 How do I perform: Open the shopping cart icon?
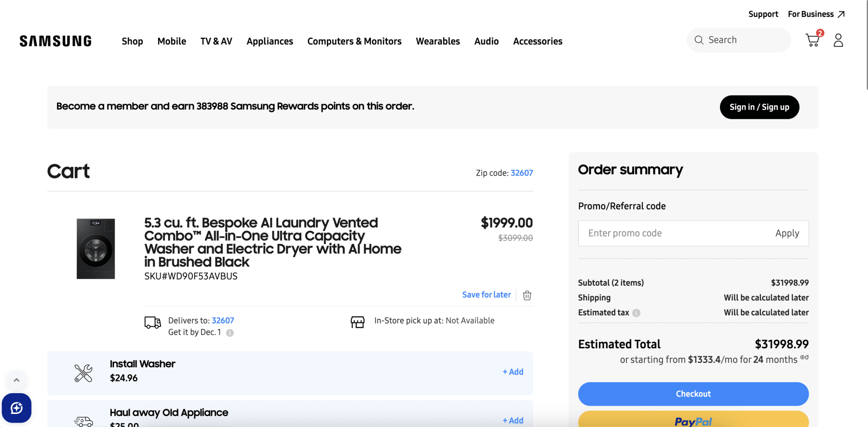pyautogui.click(x=812, y=41)
